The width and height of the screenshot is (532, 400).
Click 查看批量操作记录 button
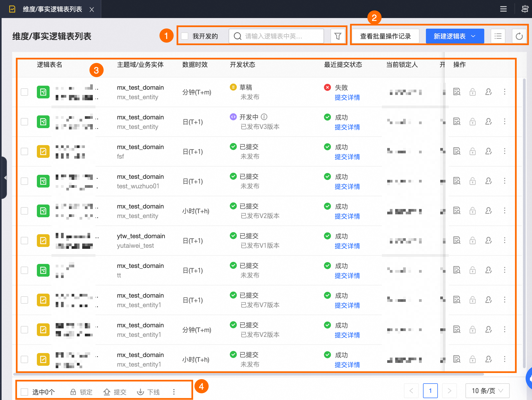point(385,36)
